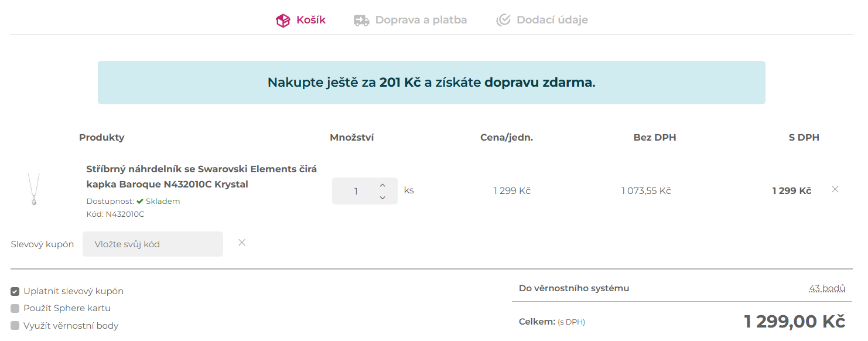Enable Použít Sphere kartu
The image size is (868, 341).
14,308
